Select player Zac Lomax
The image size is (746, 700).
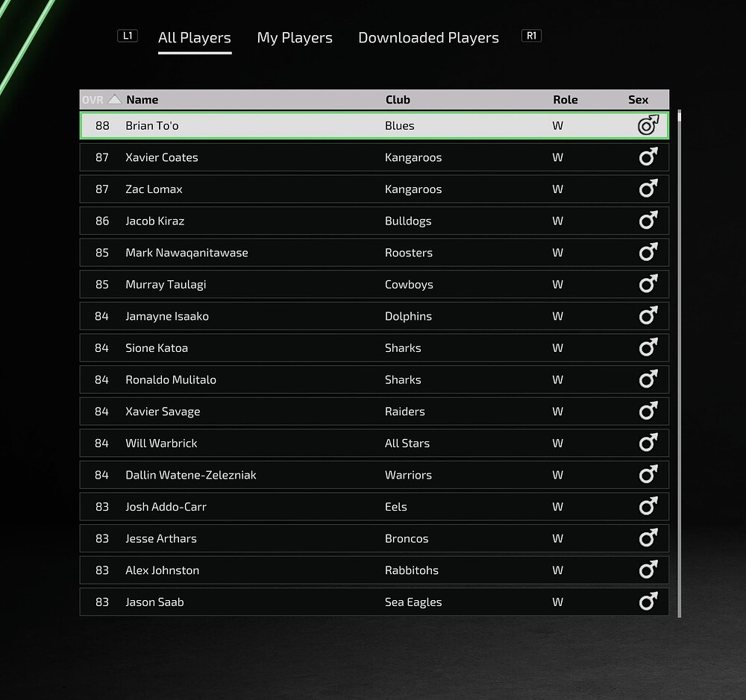374,189
